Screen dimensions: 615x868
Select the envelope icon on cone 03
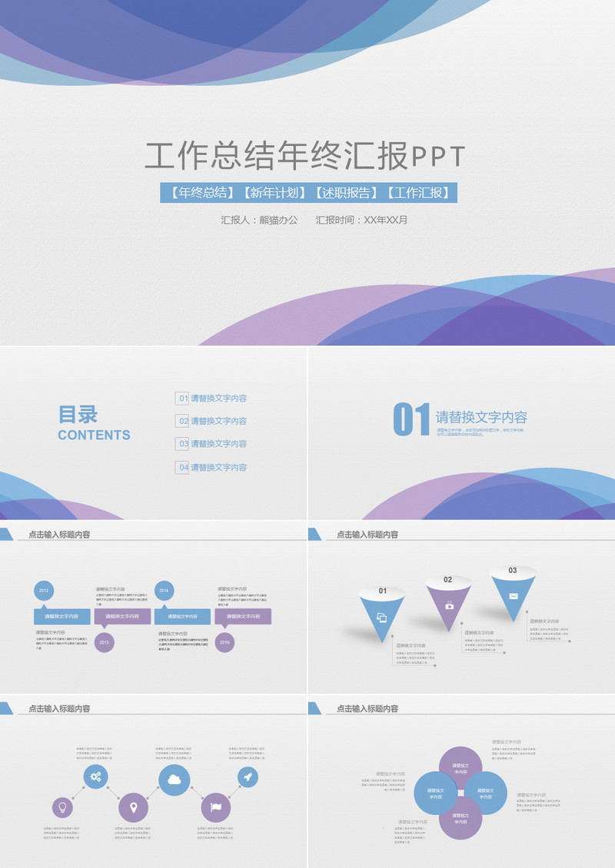[x=514, y=596]
